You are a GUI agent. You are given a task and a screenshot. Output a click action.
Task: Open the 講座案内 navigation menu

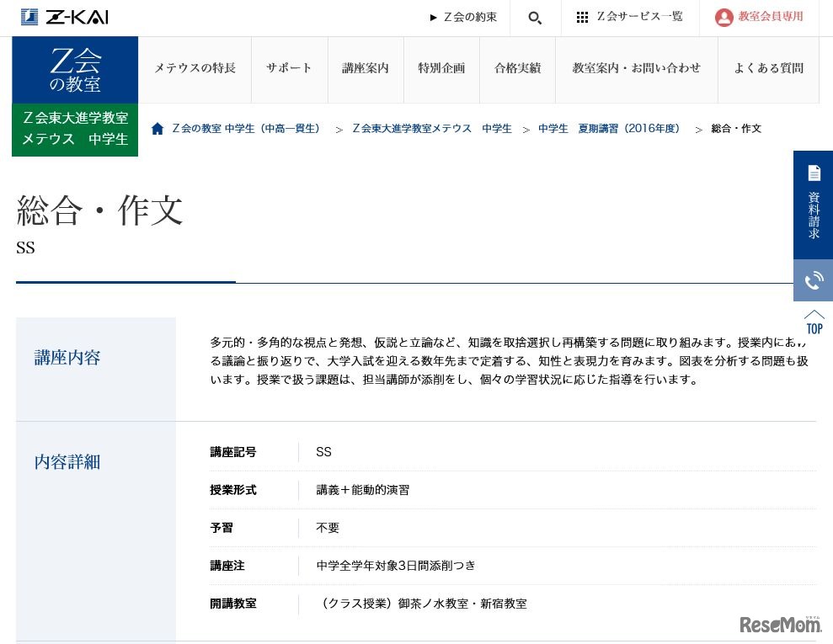tap(366, 68)
